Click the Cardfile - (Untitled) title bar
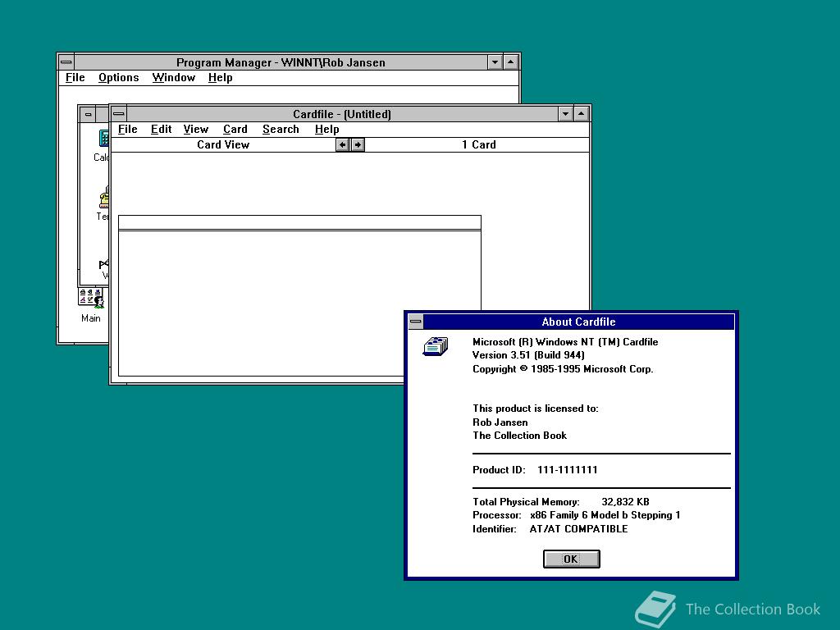The height and width of the screenshot is (630, 840). point(342,113)
